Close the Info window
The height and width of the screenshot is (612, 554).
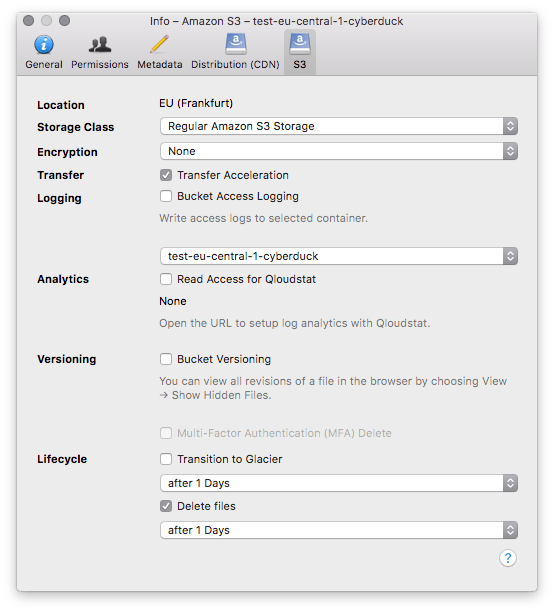29,21
